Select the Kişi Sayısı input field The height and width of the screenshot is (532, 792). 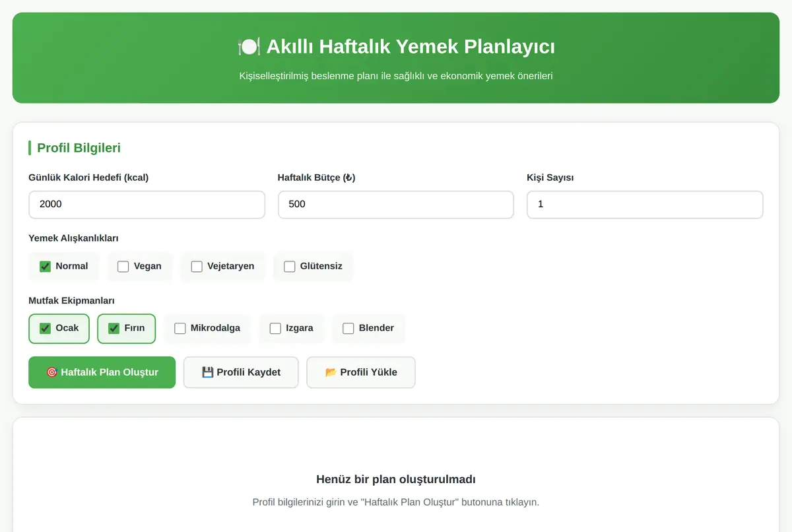coord(645,205)
